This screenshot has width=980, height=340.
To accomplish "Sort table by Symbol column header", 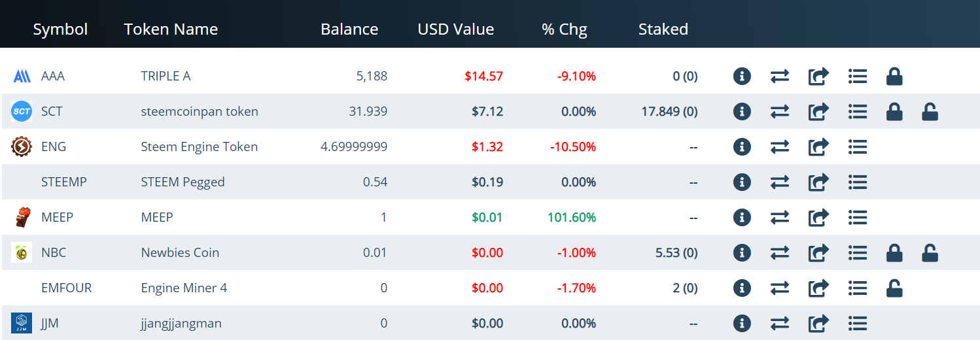I will [x=60, y=29].
